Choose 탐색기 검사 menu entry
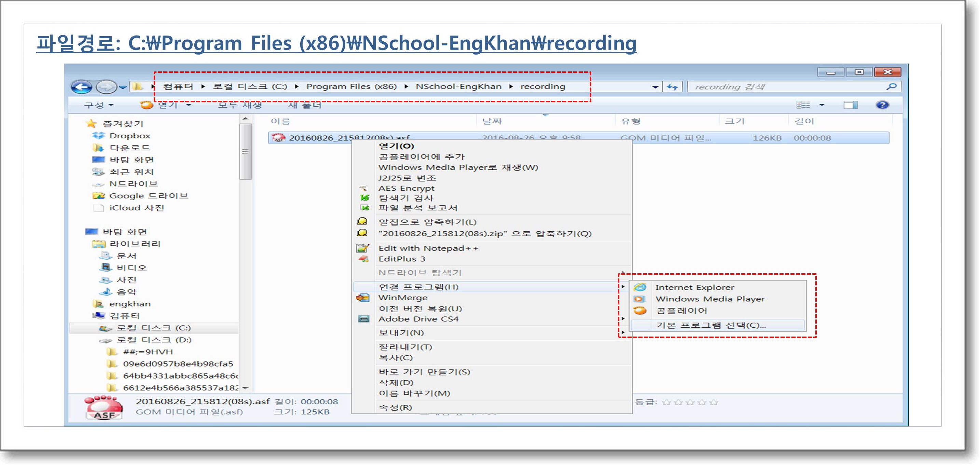This screenshot has height=465, width=980. [x=405, y=198]
